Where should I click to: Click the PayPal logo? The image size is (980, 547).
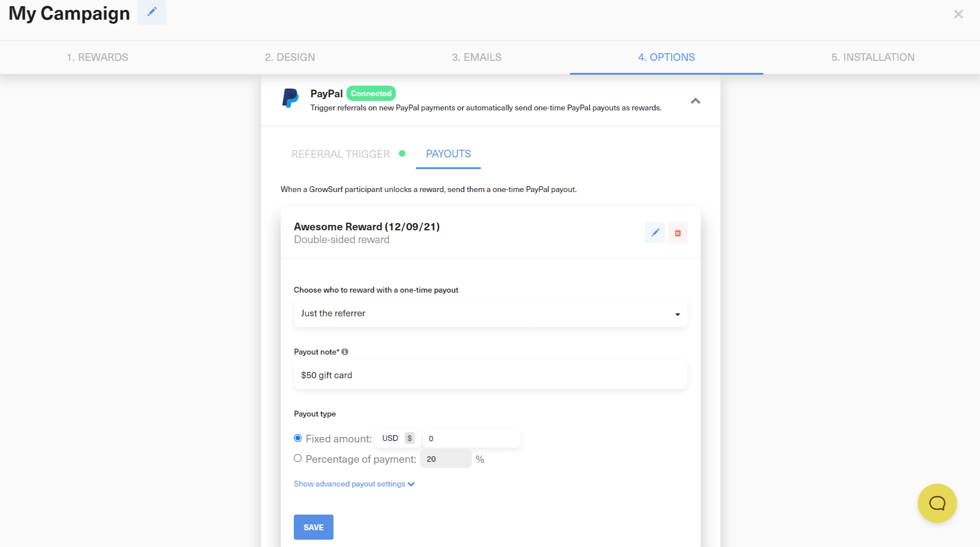(x=290, y=98)
